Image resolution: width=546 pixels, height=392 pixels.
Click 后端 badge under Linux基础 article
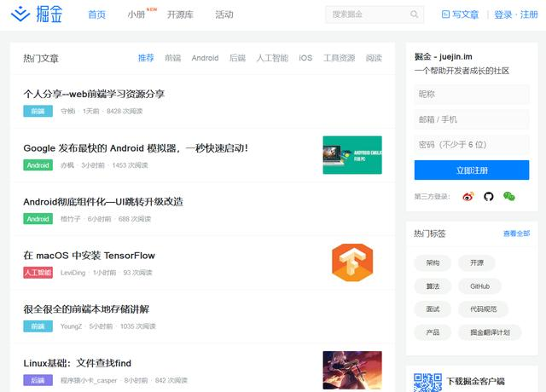pyautogui.click(x=38, y=380)
